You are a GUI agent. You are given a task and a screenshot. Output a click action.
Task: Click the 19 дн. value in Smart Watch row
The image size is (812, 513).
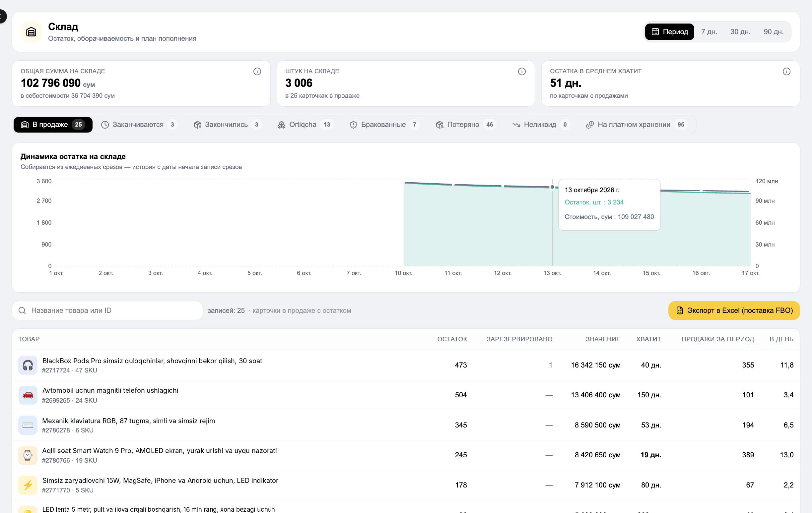point(650,455)
